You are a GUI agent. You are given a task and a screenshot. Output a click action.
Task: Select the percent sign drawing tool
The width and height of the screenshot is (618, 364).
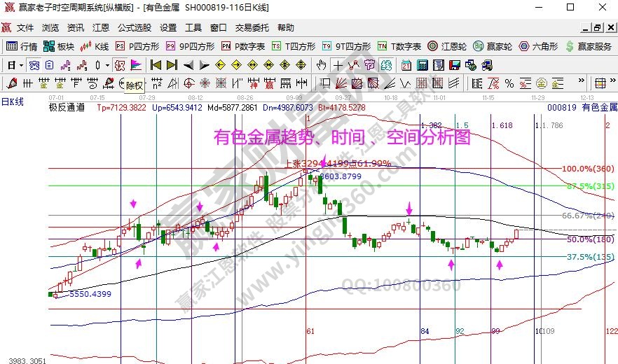click(x=509, y=83)
